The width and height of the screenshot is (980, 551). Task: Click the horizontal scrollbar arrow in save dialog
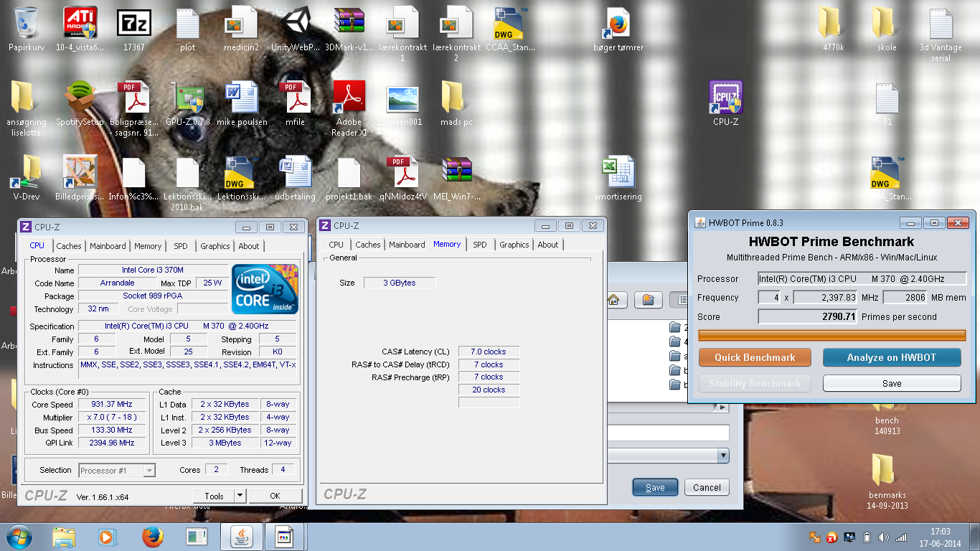point(723,408)
